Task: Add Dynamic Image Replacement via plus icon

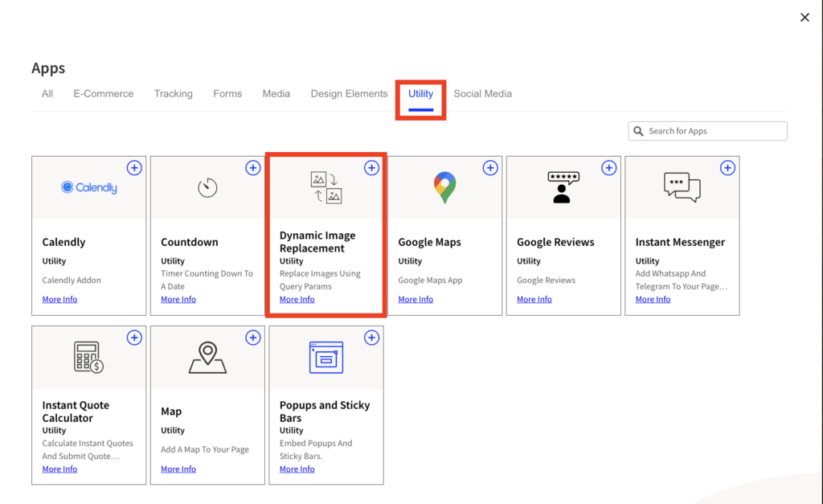Action: point(371,168)
